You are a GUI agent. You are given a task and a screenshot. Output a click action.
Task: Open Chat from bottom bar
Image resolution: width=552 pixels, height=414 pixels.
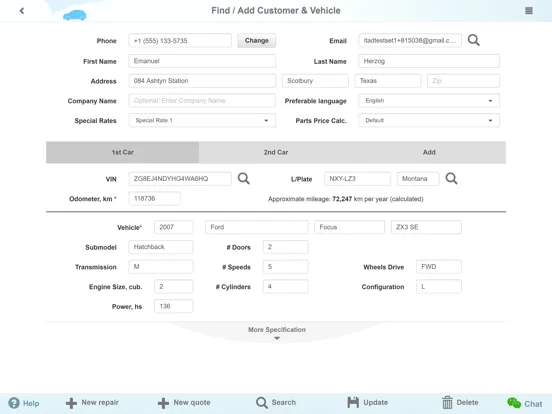pyautogui.click(x=525, y=403)
